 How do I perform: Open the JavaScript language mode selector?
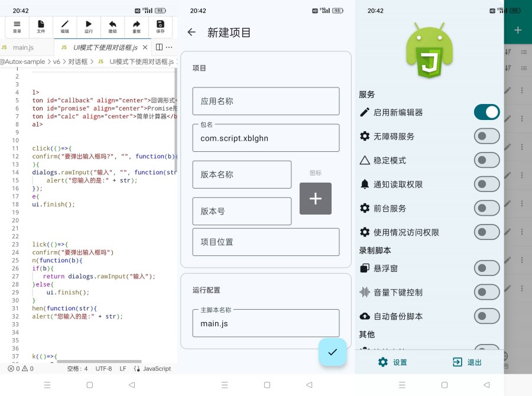153,368
